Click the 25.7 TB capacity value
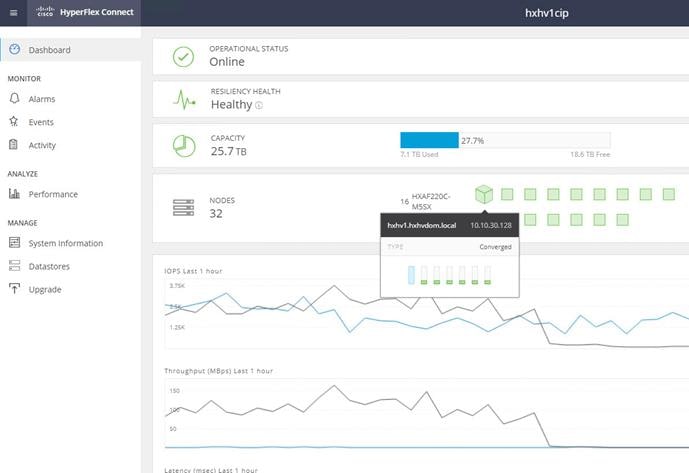Screen dimensions: 689x473 coord(228,151)
